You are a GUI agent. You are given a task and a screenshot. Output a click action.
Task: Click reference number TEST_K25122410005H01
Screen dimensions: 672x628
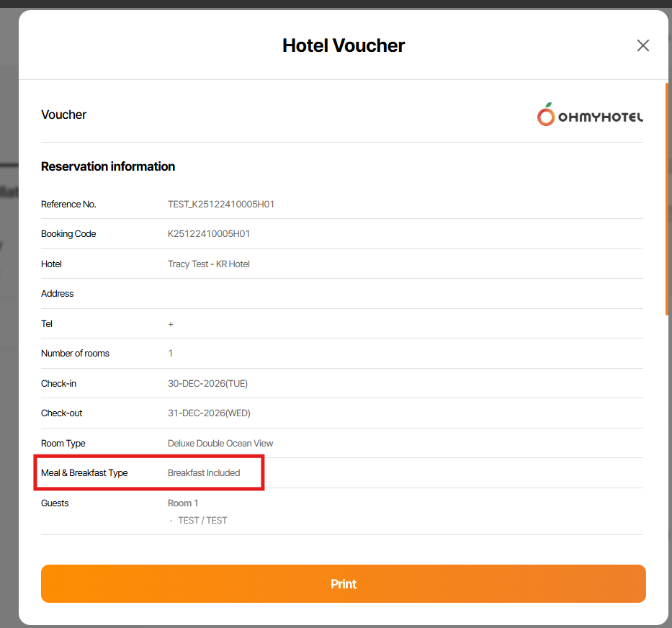click(221, 205)
